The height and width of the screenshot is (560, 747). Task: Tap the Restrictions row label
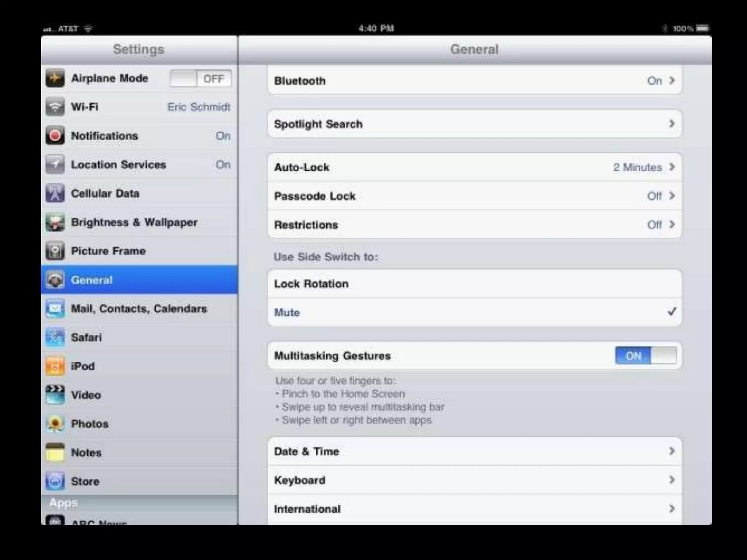pyautogui.click(x=306, y=225)
